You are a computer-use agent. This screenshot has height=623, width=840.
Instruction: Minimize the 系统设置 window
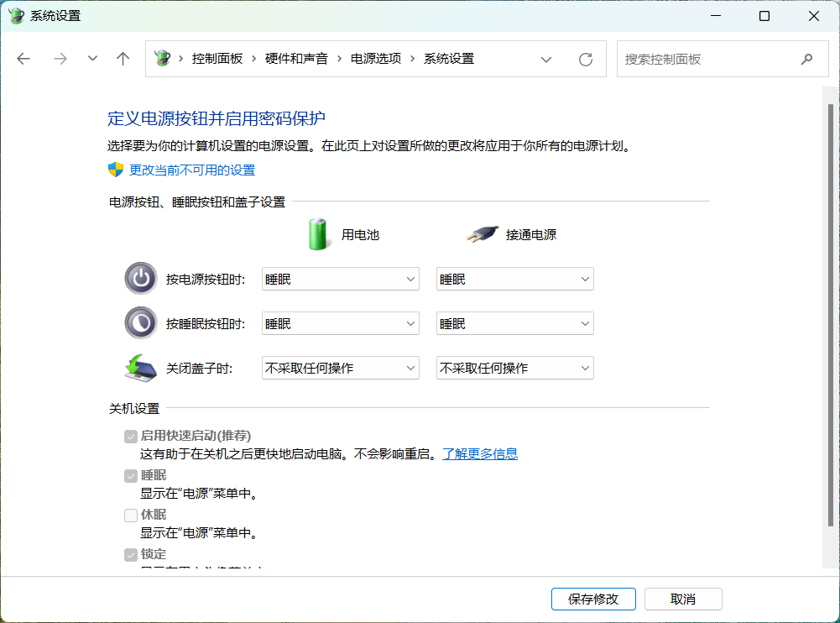(716, 16)
